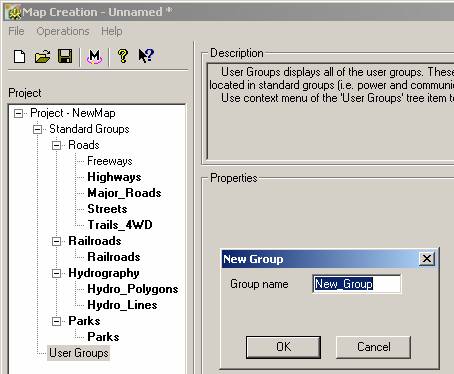Select the Hydrography group label
This screenshot has height=374, width=454.
pyautogui.click(x=104, y=273)
